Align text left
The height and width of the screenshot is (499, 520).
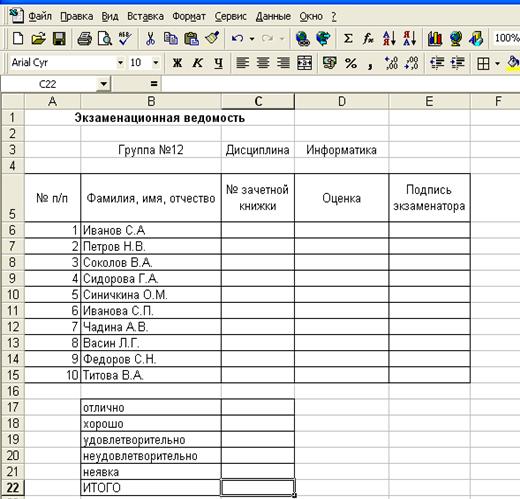(x=242, y=63)
